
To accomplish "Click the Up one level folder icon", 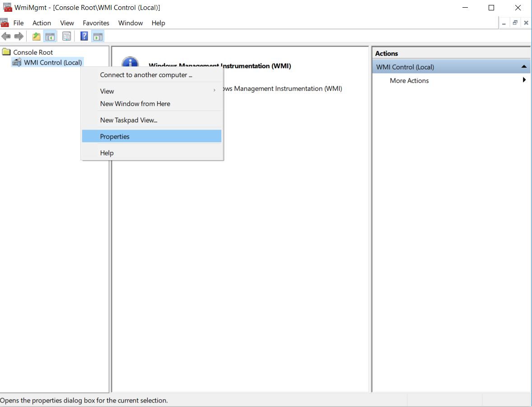I will (36, 36).
